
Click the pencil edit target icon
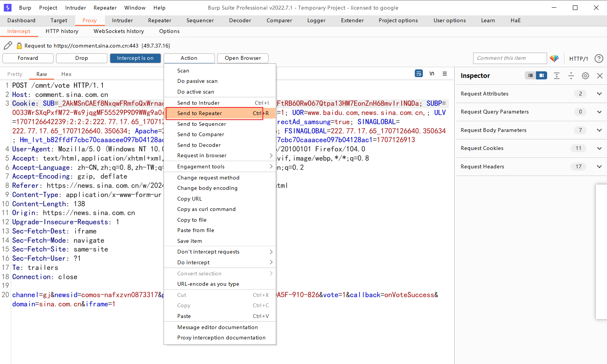(8, 46)
